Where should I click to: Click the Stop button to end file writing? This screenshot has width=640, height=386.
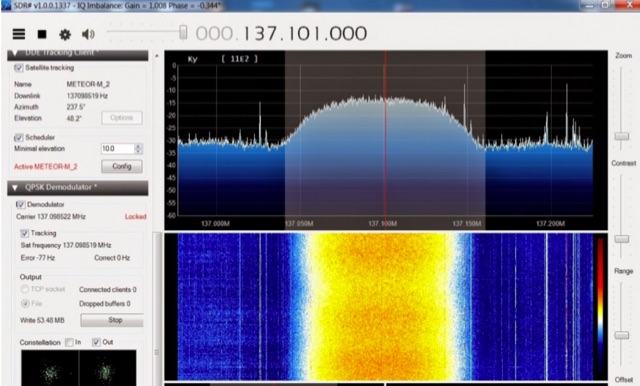pyautogui.click(x=112, y=320)
